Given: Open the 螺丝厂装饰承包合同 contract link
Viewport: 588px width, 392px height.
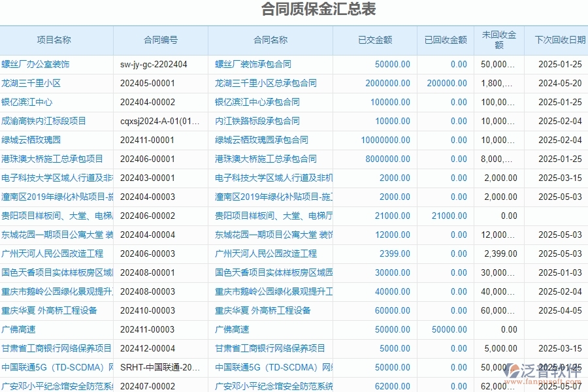Looking at the screenshot, I should click(x=253, y=64).
